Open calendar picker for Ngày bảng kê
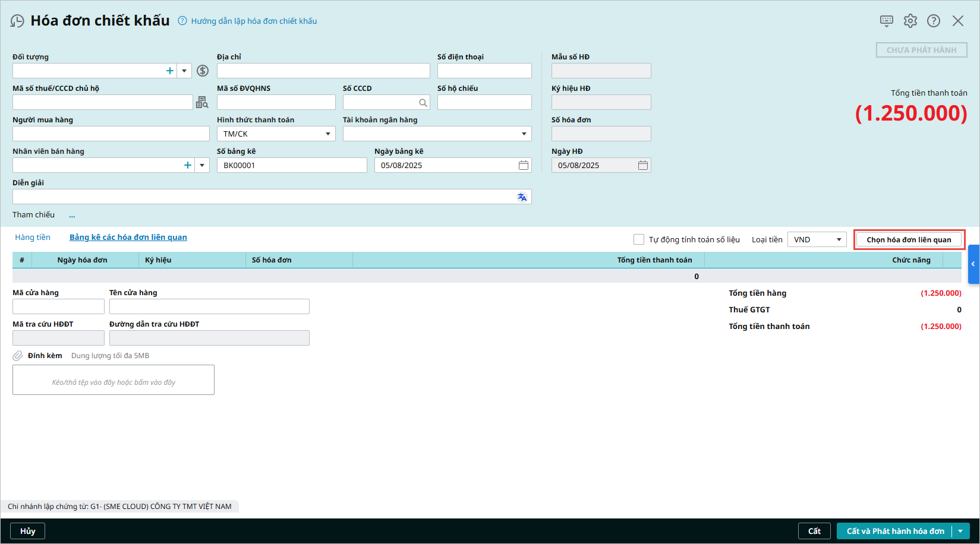This screenshot has width=980, height=544. [x=523, y=165]
